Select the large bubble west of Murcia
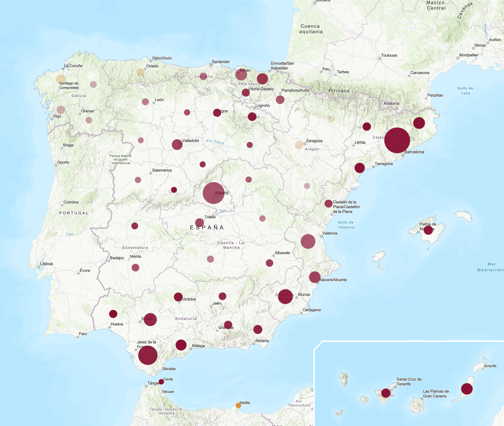The width and height of the screenshot is (504, 426). (x=285, y=297)
